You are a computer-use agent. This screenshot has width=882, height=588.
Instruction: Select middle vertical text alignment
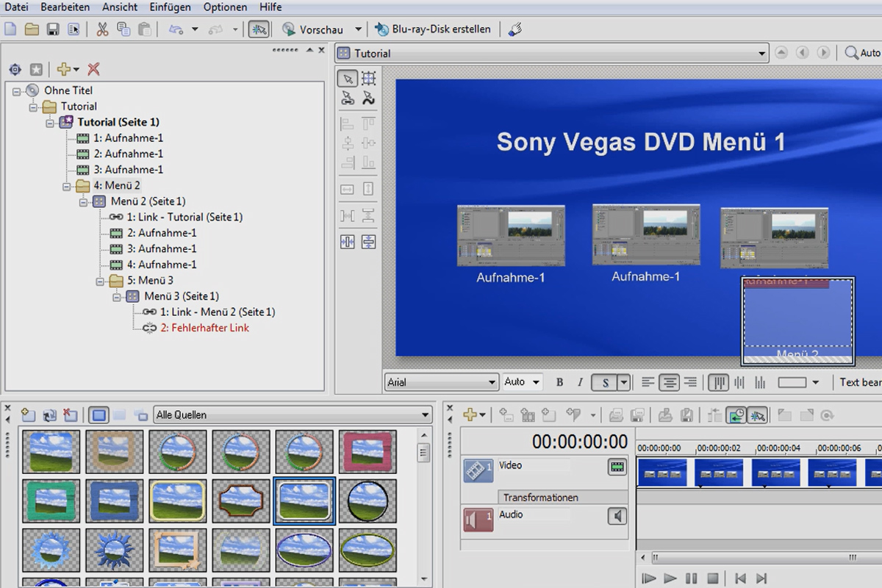tap(739, 382)
